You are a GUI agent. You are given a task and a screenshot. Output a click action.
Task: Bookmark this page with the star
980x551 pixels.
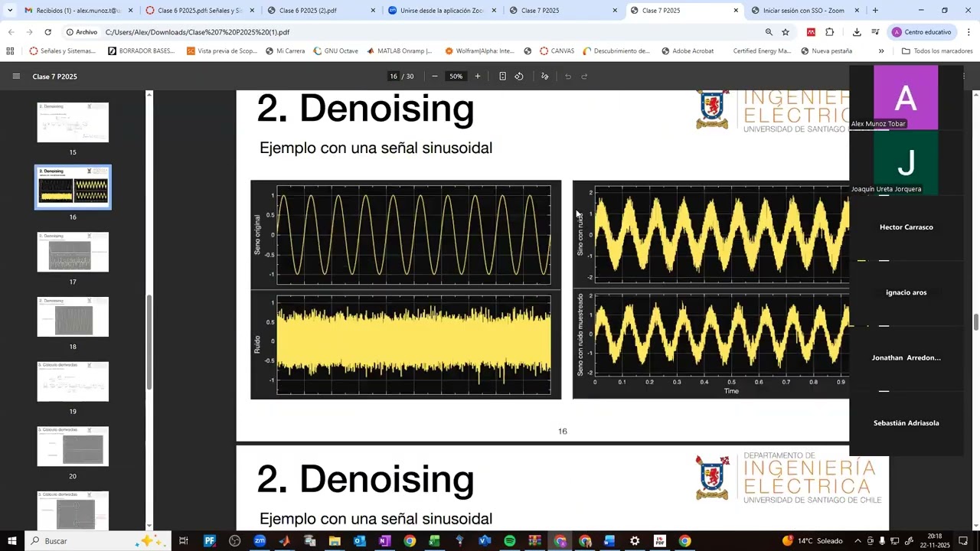click(786, 32)
